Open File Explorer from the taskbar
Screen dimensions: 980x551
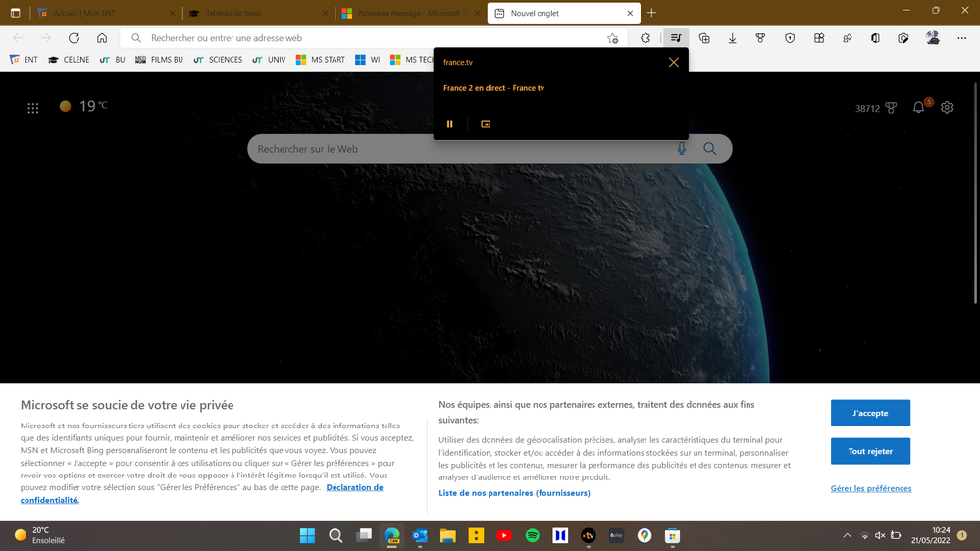pos(448,536)
